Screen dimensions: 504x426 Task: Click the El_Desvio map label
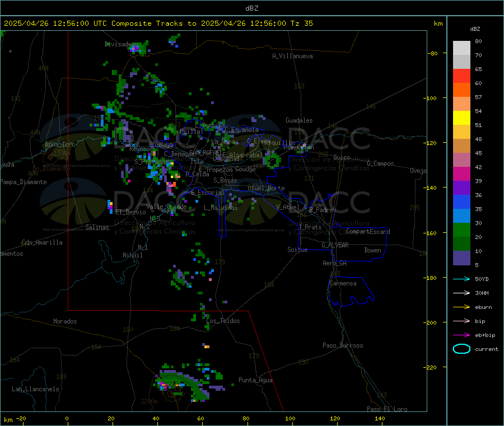click(x=130, y=212)
